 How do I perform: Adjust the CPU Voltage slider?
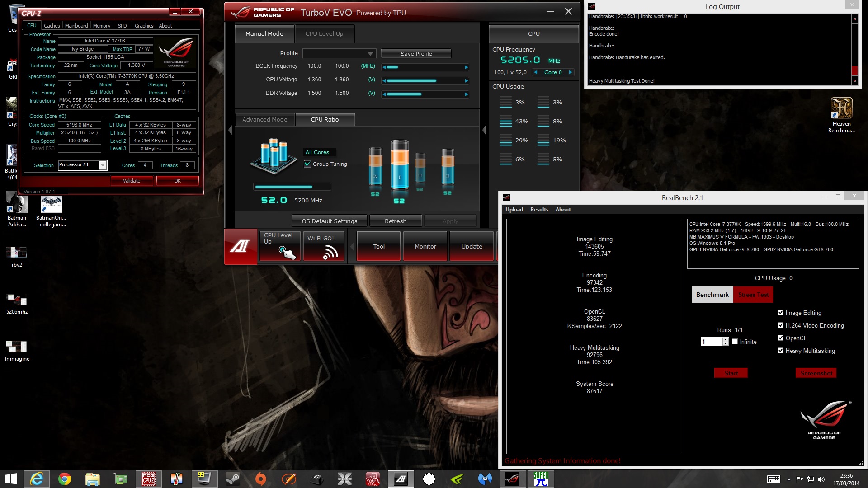pyautogui.click(x=425, y=81)
